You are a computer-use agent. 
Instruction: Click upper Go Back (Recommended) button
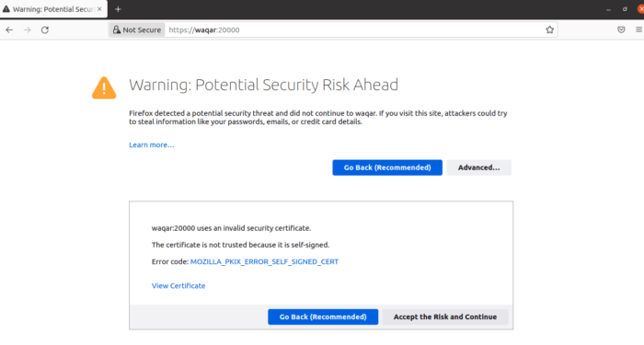[387, 167]
